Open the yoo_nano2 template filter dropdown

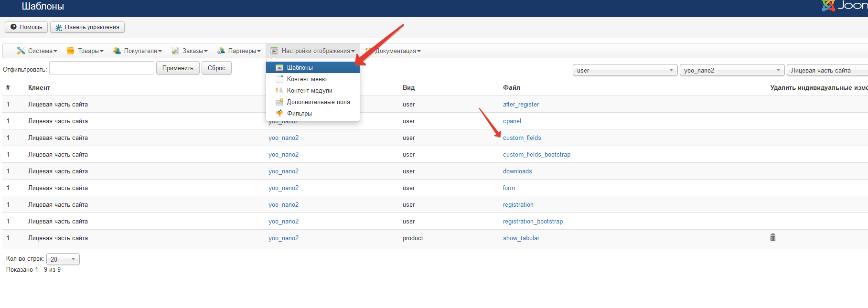coord(732,70)
